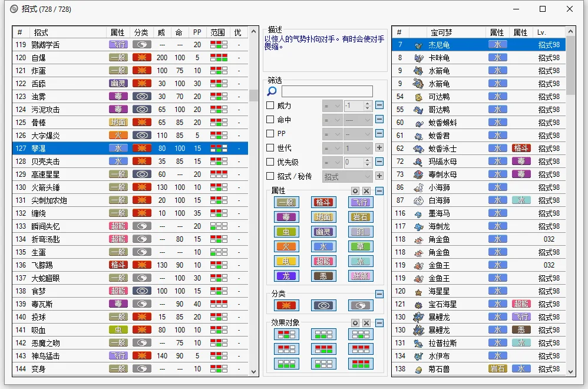Filter by the 超能 type button
The image size is (588, 389).
(323, 261)
